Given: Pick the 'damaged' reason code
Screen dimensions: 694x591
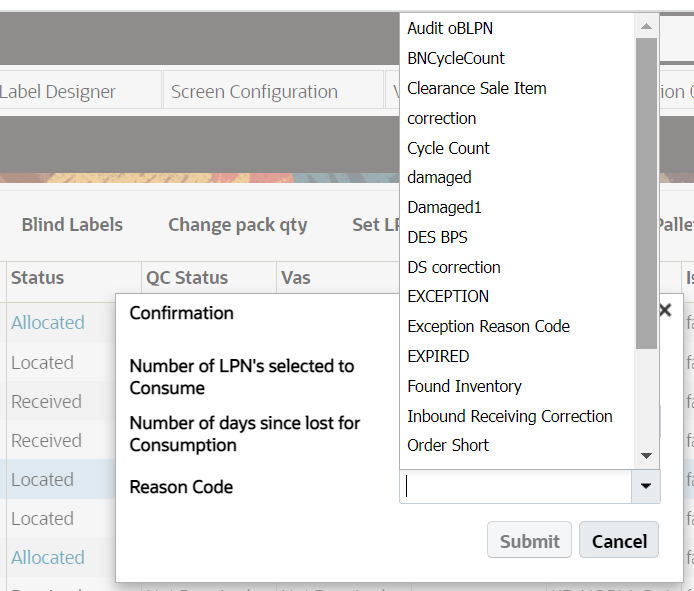Looking at the screenshot, I should coord(439,177).
